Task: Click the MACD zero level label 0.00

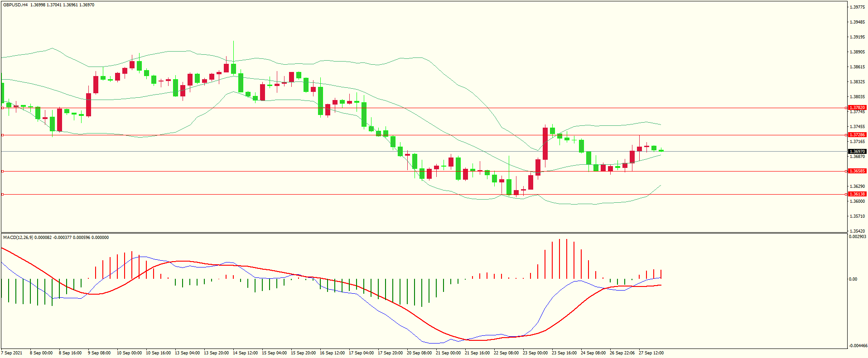Action: click(x=853, y=279)
